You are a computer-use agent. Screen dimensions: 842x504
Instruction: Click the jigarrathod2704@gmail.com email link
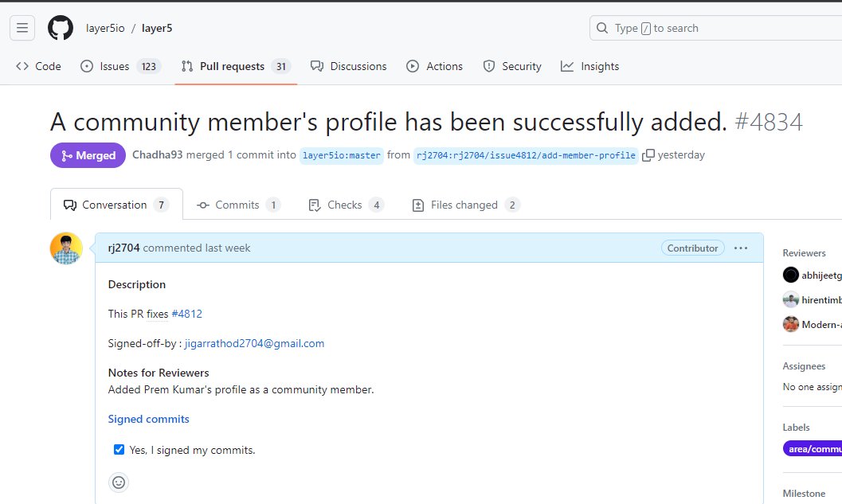pos(255,343)
